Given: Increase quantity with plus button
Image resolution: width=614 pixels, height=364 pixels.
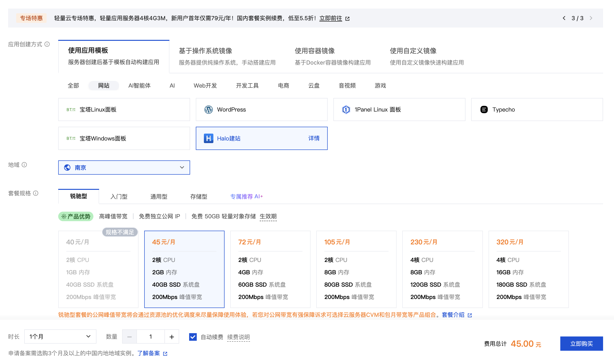Looking at the screenshot, I should pos(172,337).
